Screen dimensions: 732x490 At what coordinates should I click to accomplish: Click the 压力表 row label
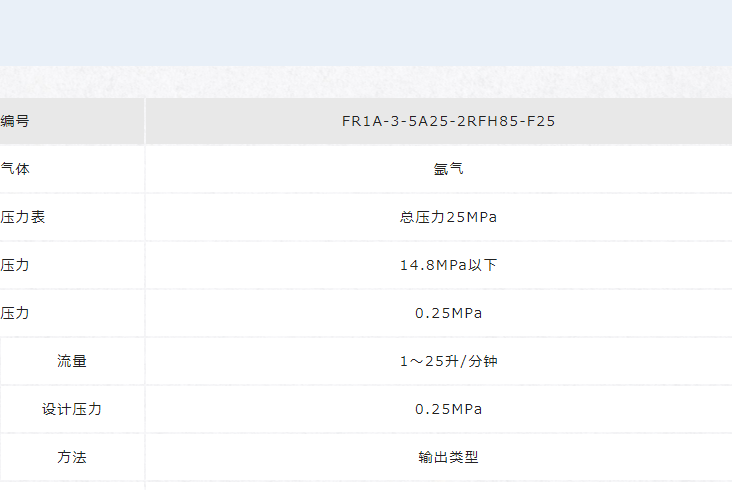(x=22, y=217)
